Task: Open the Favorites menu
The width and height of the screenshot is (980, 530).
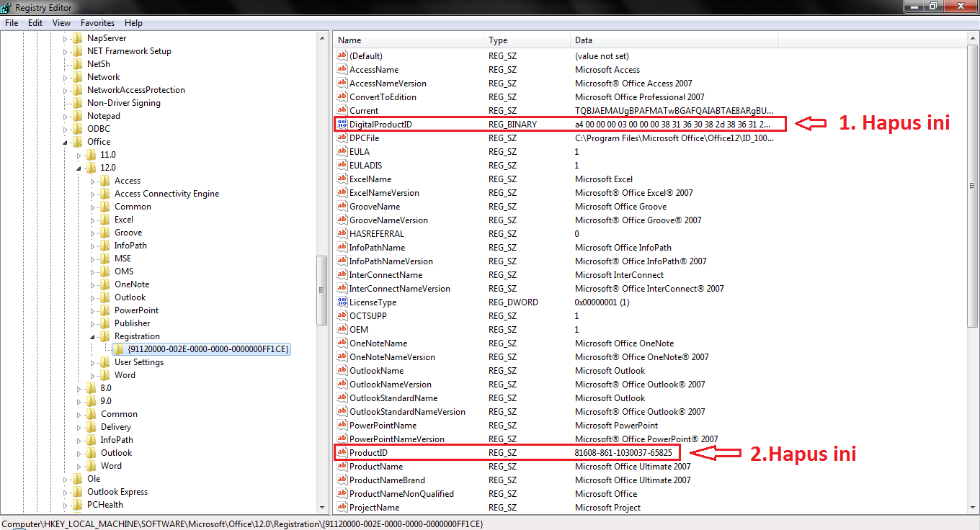Action: 97,23
